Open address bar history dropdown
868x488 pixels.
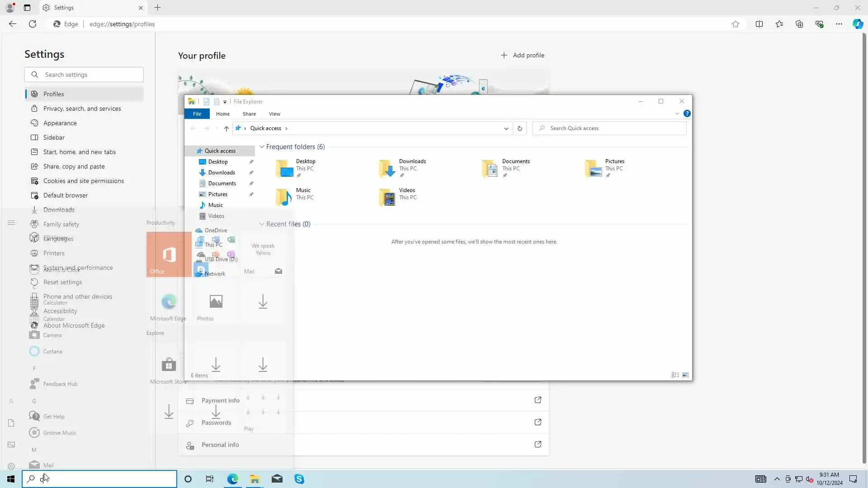[x=506, y=128]
